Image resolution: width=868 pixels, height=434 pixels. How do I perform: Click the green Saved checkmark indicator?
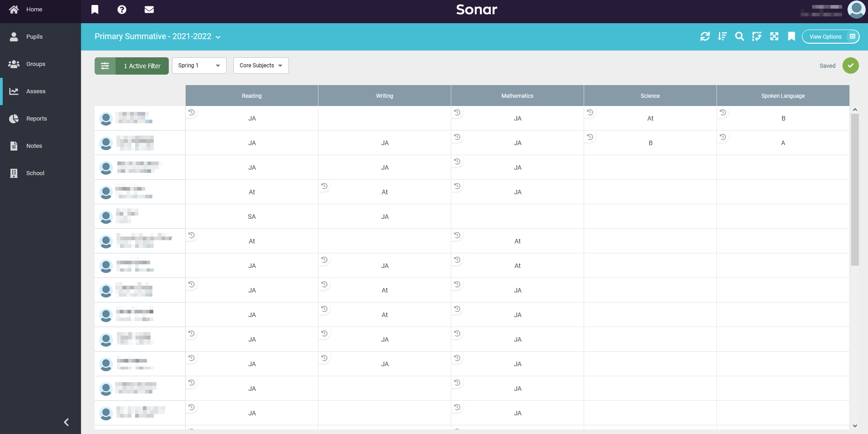[x=850, y=66]
